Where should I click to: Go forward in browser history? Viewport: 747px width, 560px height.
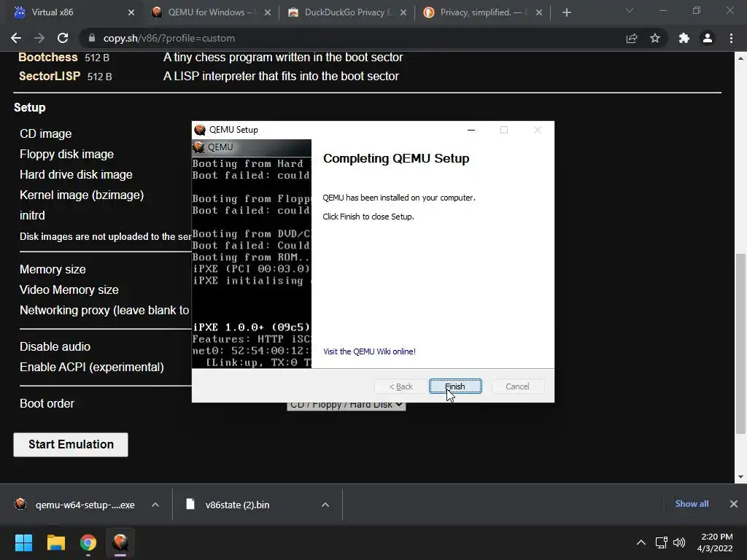(x=39, y=38)
